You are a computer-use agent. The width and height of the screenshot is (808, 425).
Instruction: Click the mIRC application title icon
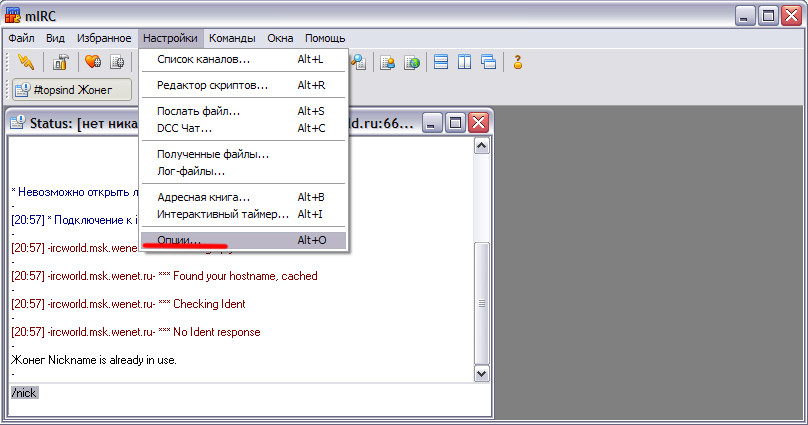(x=12, y=15)
